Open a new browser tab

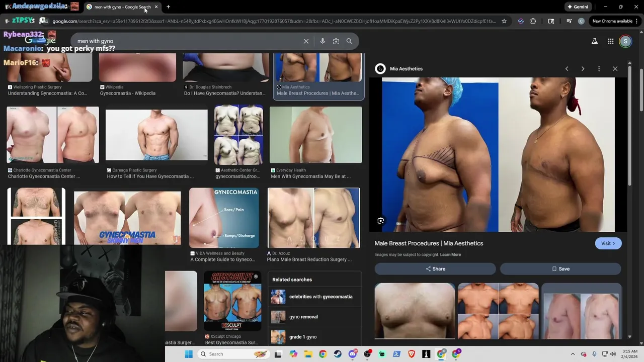[x=168, y=7]
